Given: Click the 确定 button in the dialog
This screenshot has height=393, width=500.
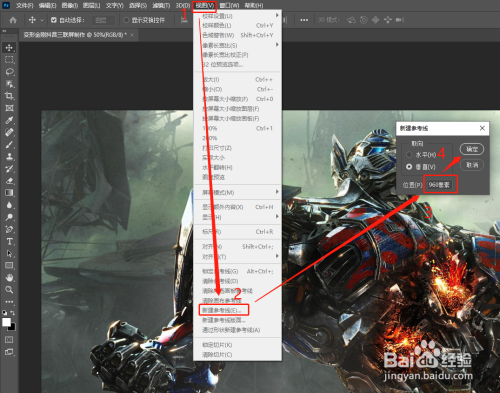Looking at the screenshot, I should pos(472,149).
